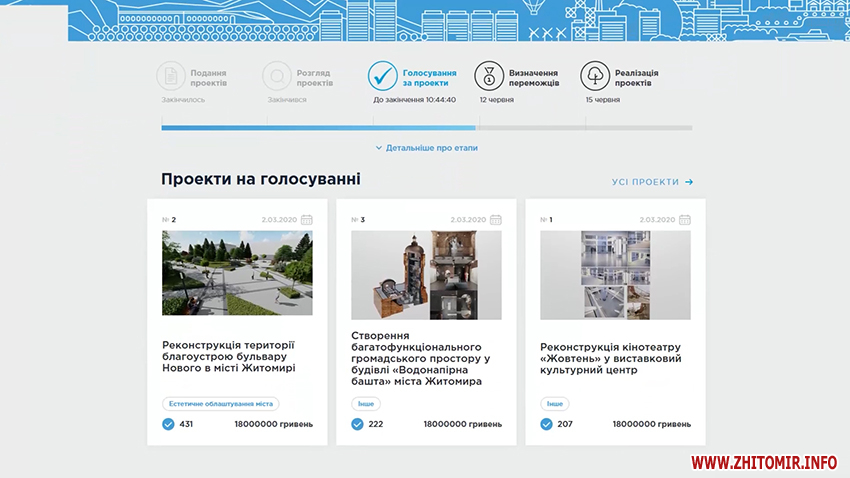The image size is (850, 478).
Task: Open Реконструкція території благоустрою бульвару title
Action: point(229,356)
